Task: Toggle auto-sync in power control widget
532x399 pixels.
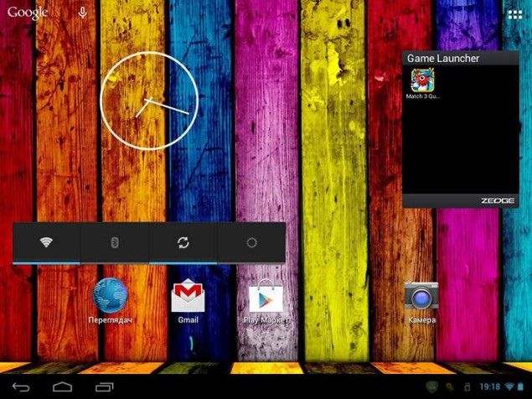Action: tap(183, 242)
